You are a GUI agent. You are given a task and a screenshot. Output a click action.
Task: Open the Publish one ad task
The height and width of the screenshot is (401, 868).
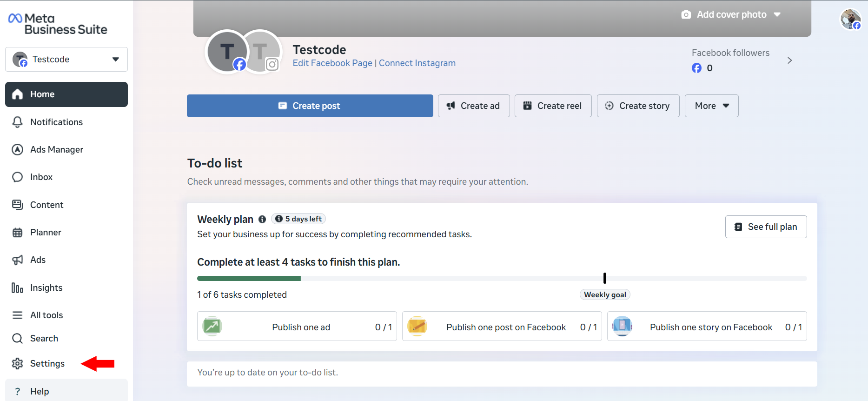coord(297,326)
